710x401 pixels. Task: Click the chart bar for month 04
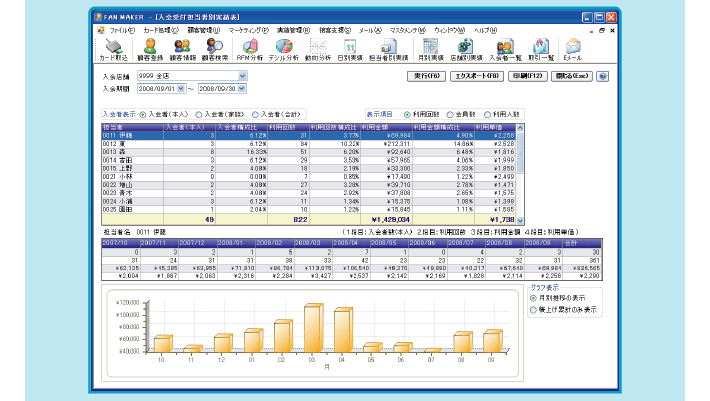pos(344,330)
